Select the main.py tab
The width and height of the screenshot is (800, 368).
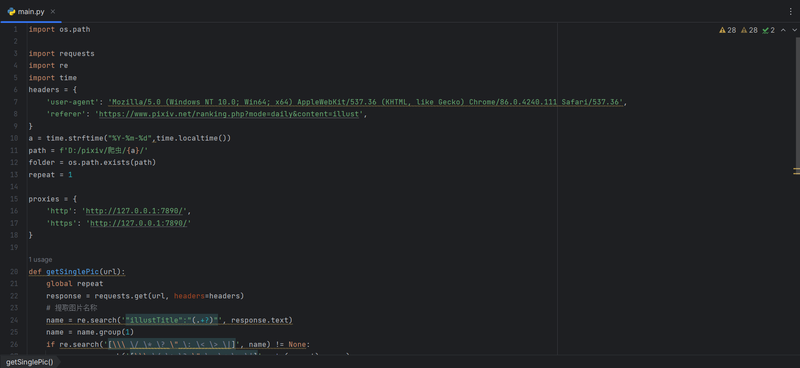[31, 11]
